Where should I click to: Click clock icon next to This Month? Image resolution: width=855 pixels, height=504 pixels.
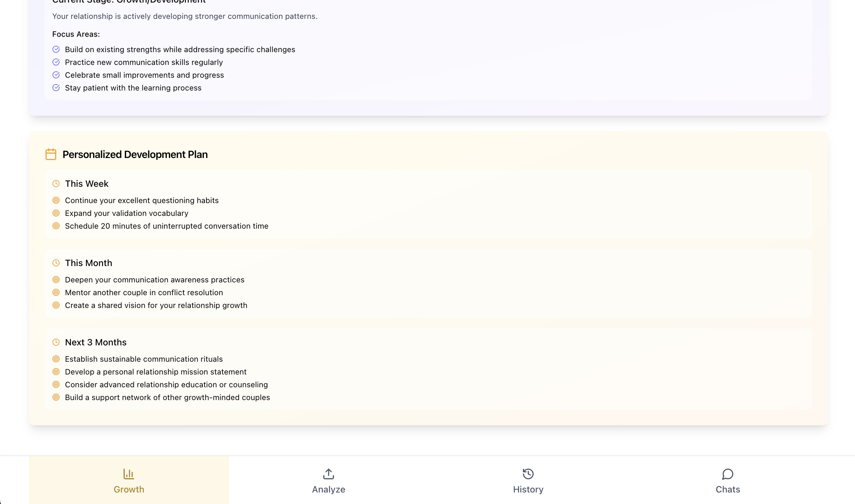[56, 263]
